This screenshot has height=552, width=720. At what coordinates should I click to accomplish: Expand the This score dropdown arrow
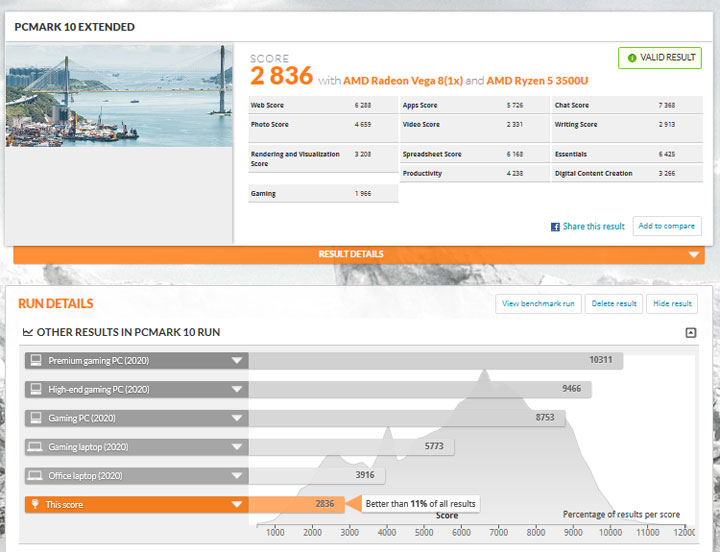tap(237, 505)
